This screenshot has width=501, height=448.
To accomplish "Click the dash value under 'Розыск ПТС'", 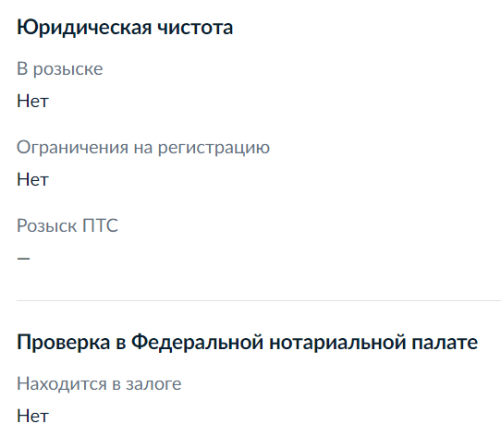I will (x=23, y=258).
